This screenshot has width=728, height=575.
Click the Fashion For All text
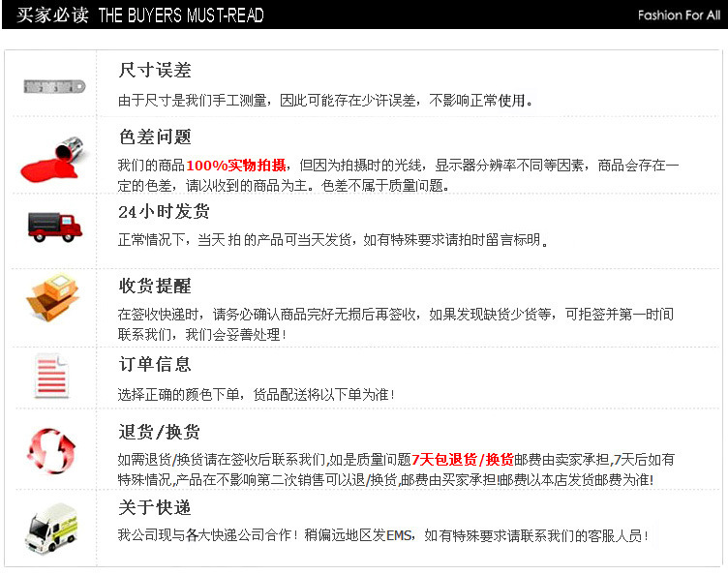tap(679, 15)
